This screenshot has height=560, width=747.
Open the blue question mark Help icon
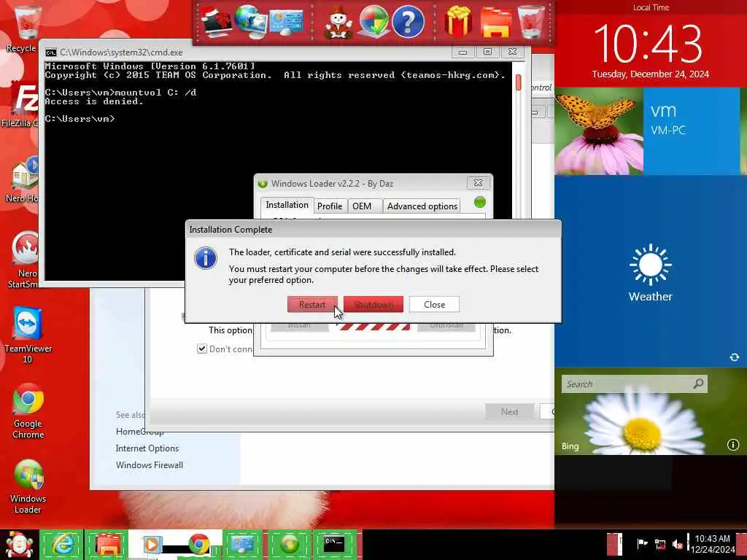click(408, 23)
